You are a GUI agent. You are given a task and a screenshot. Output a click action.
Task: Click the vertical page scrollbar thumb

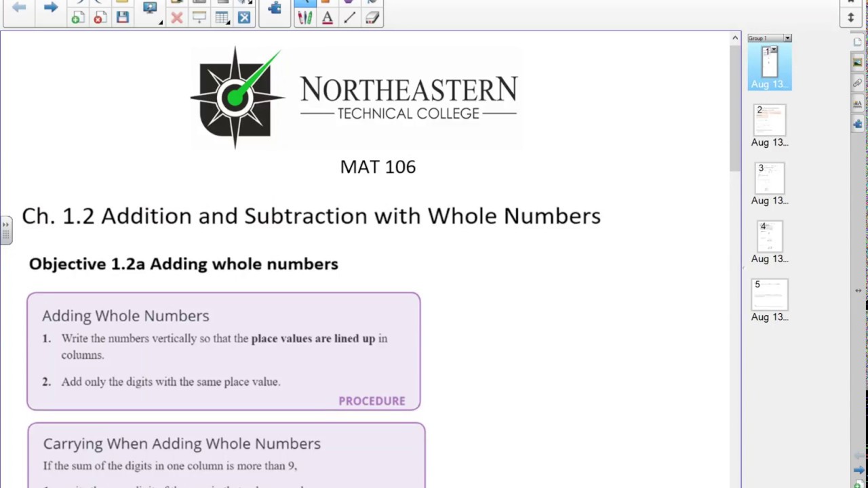735,108
